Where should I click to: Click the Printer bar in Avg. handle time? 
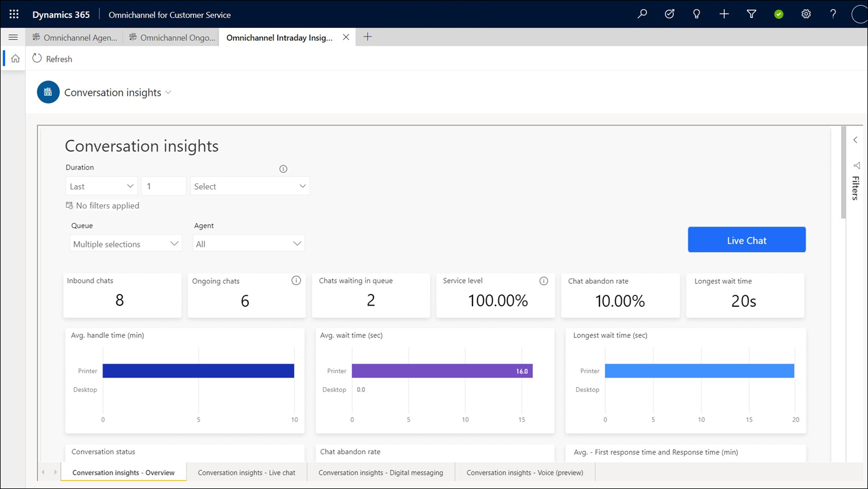(198, 371)
